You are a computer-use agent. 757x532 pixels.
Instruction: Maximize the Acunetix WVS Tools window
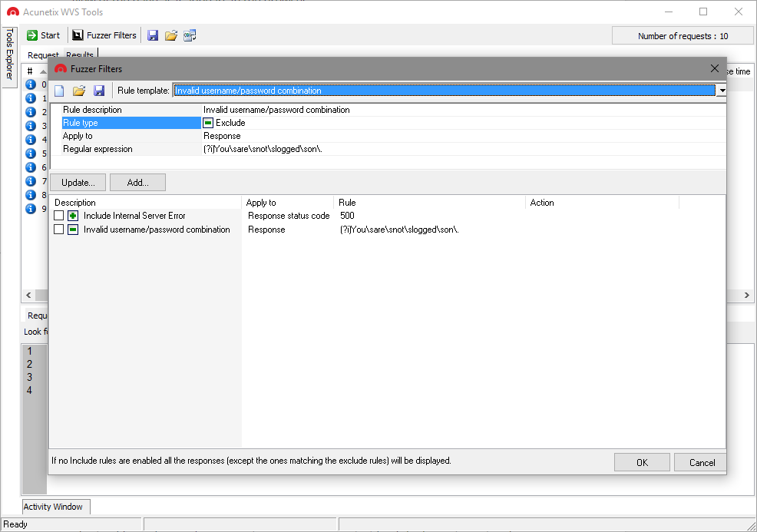tap(703, 12)
